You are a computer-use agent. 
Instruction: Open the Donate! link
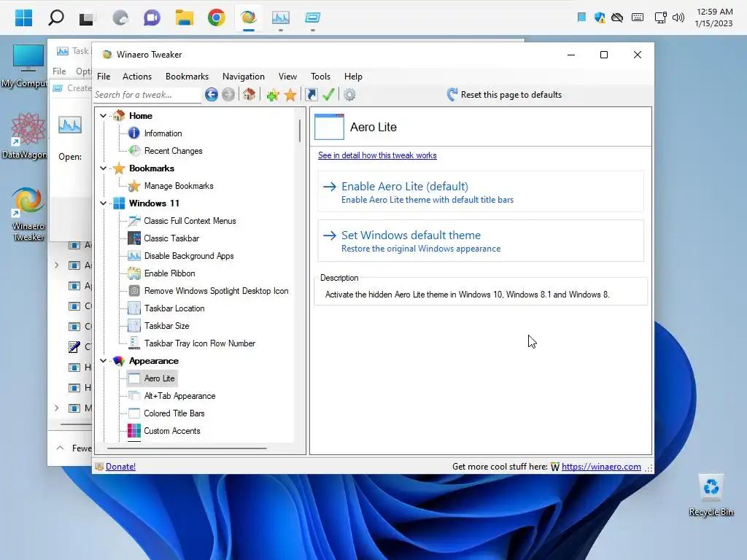tap(120, 467)
